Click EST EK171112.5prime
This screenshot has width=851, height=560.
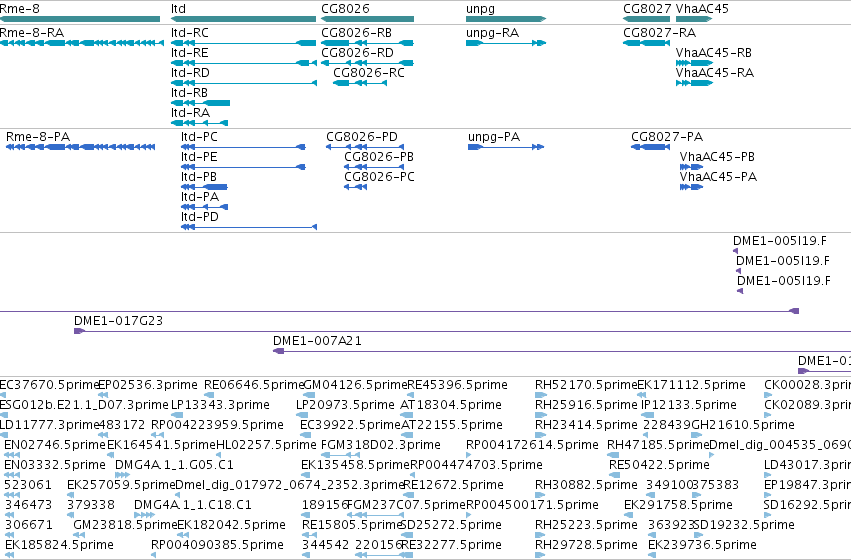(x=642, y=395)
